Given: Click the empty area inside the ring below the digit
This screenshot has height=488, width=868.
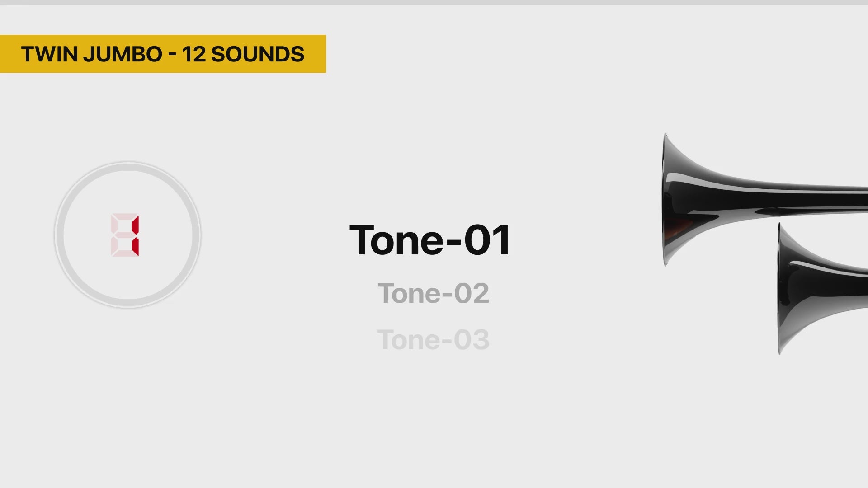Looking at the screenshot, I should click(127, 280).
